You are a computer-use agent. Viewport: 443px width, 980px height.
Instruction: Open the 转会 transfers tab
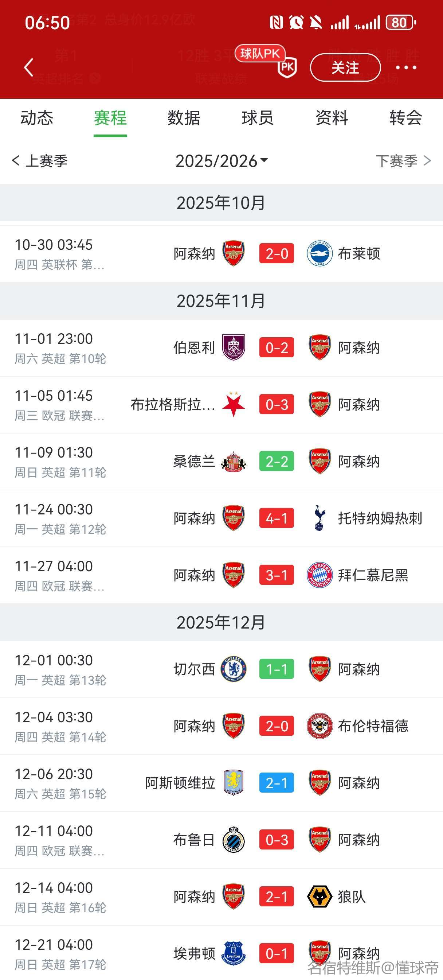pos(405,118)
